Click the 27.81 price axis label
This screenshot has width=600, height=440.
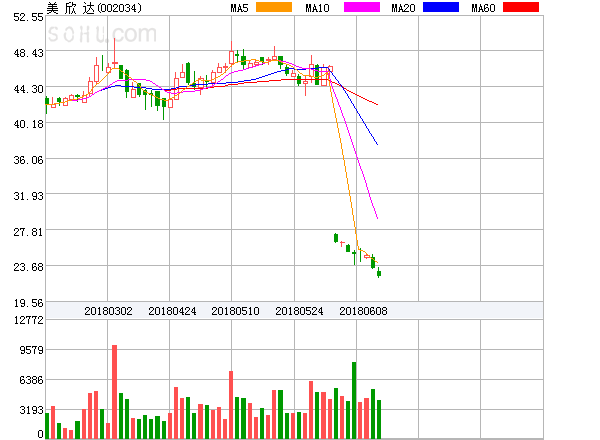coord(28,232)
